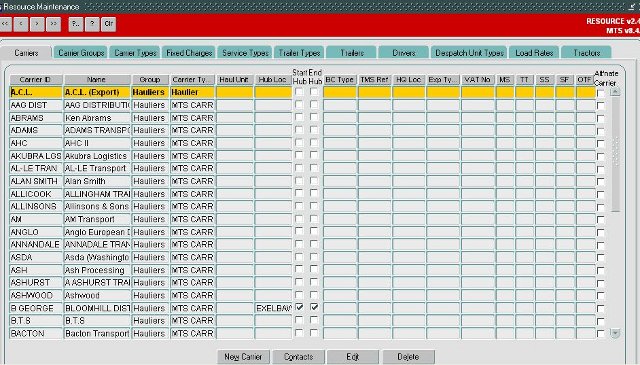Uncheck End Hub for B GEORGE row

[314, 307]
